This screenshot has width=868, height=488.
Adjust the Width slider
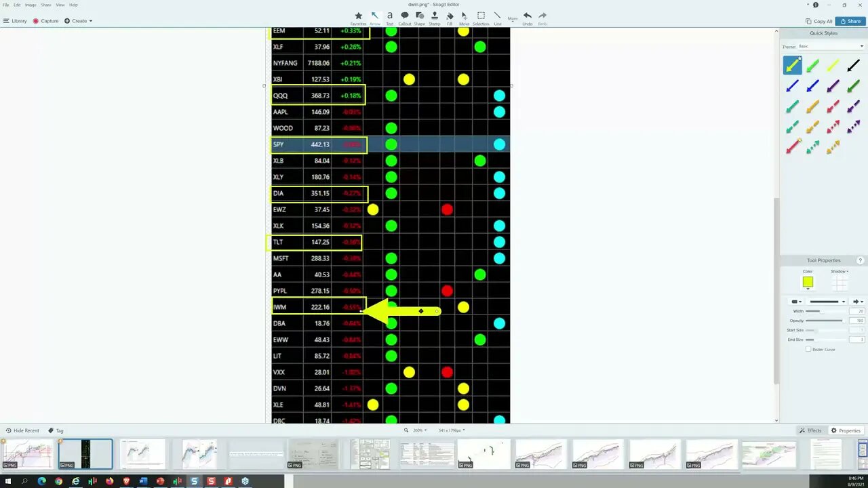(825, 311)
